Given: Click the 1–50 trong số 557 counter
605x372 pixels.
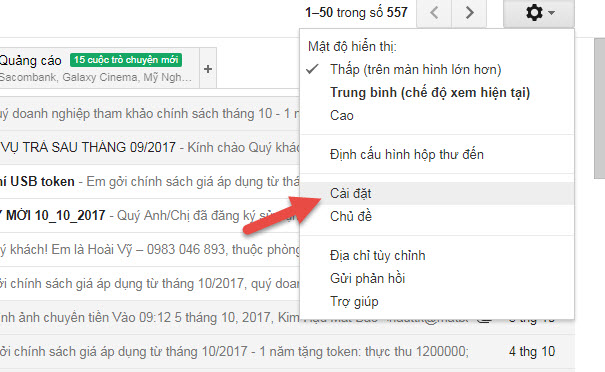Looking at the screenshot, I should [x=356, y=13].
